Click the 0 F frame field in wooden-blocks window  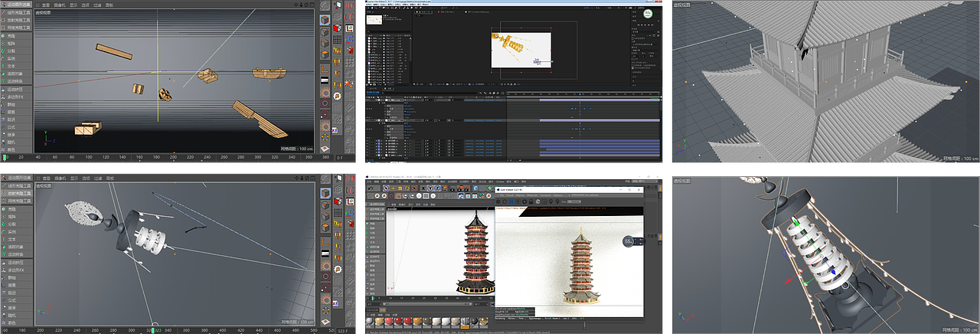pyautogui.click(x=341, y=157)
